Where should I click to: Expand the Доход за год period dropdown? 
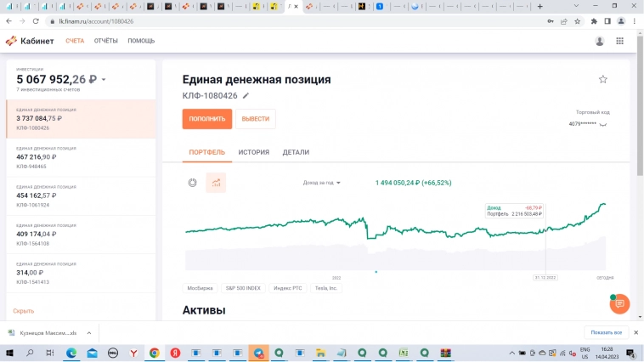click(322, 183)
